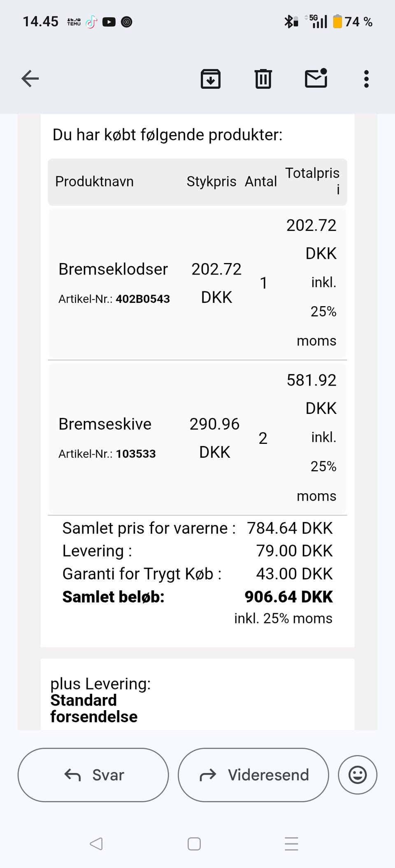This screenshot has height=868, width=395.
Task: Select article number 402B0543
Action: [x=142, y=299]
